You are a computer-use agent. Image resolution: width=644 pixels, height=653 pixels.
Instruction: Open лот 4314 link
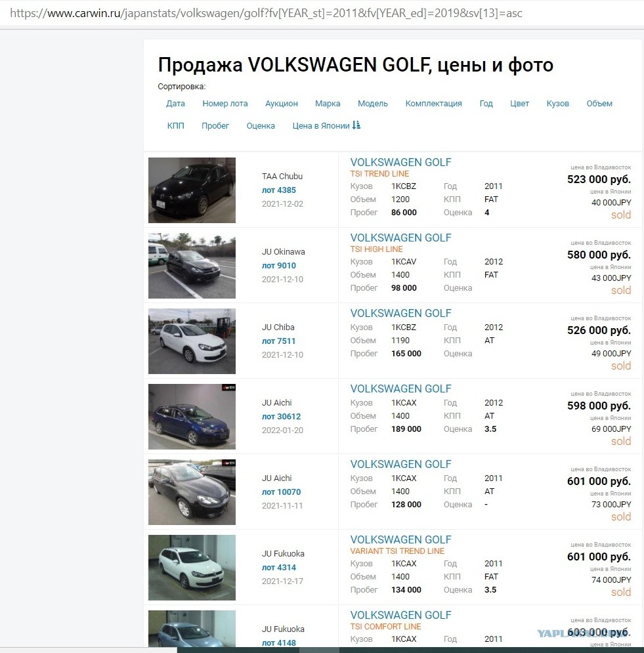[x=279, y=567]
